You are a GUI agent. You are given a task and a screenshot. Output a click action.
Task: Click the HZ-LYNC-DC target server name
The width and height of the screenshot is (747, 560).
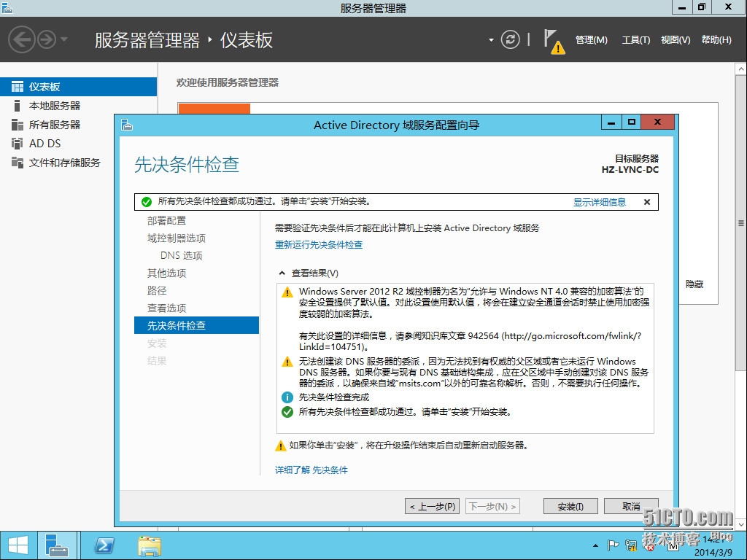tap(630, 169)
